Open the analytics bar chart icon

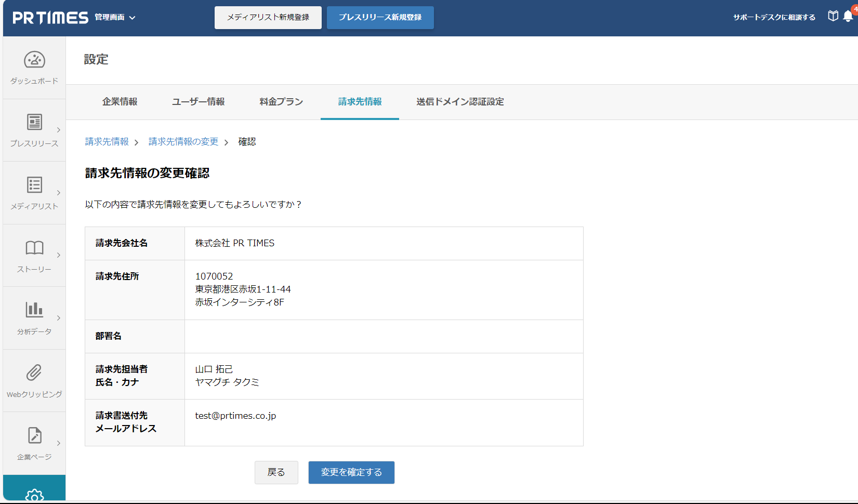34,310
